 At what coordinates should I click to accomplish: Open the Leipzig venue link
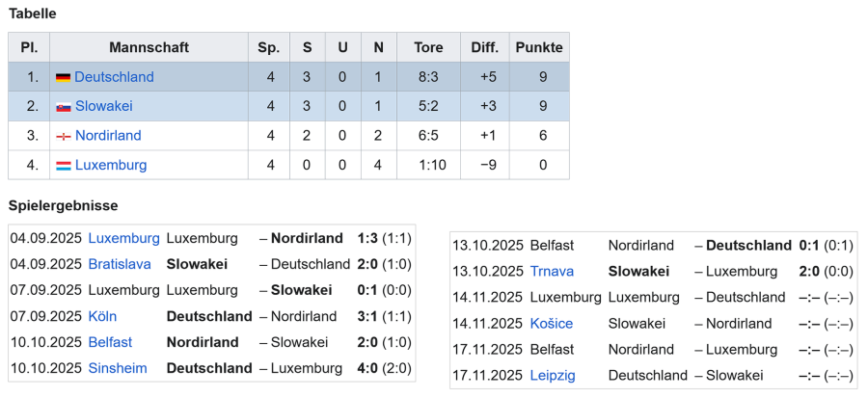point(553,376)
